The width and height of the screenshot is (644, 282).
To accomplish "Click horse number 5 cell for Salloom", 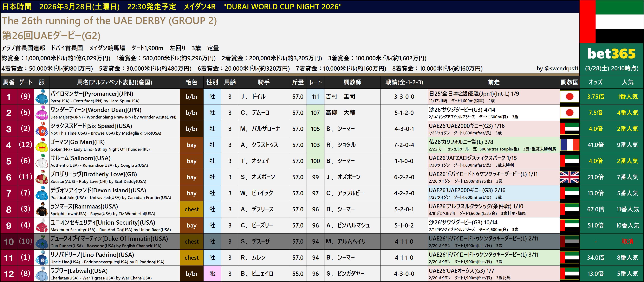I will tap(9, 161).
